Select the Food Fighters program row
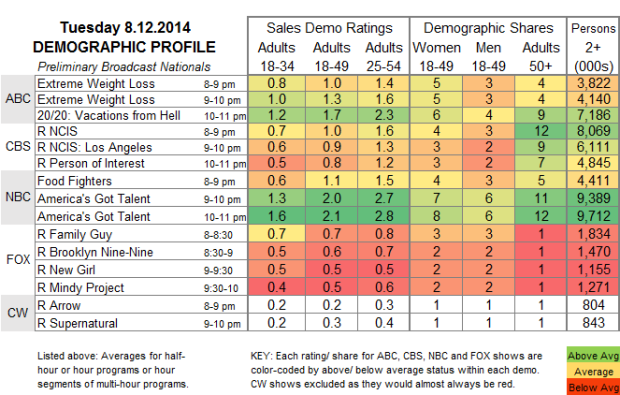Viewport: 620px width, 395px height. click(327, 181)
